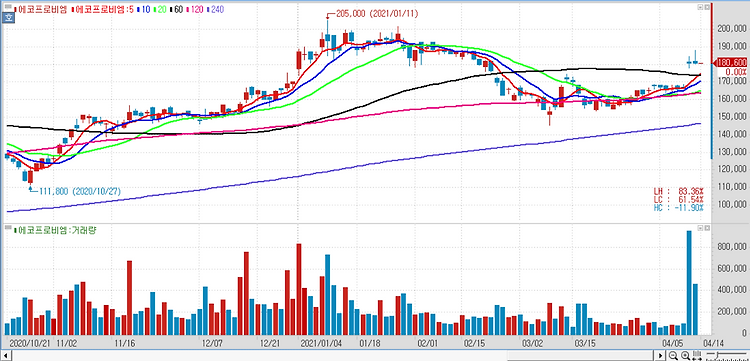The height and width of the screenshot is (361, 750).
Task: Click the price panel close icon
Action: pyautogui.click(x=707, y=7)
